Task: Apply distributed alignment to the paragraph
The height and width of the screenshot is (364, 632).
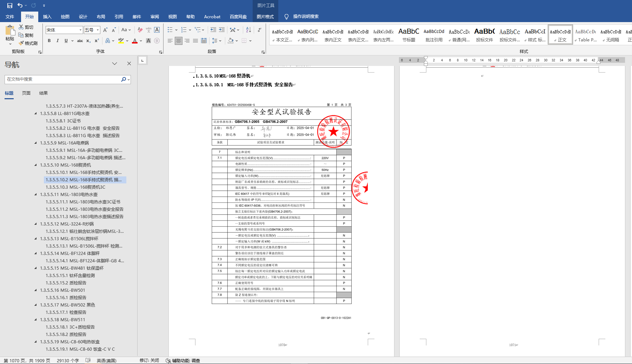Action: (x=204, y=41)
